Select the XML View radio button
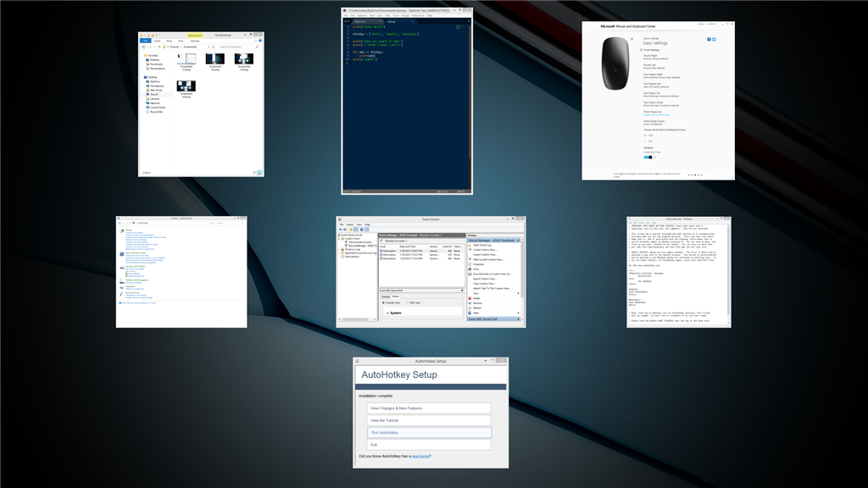868x488 pixels. [x=408, y=302]
